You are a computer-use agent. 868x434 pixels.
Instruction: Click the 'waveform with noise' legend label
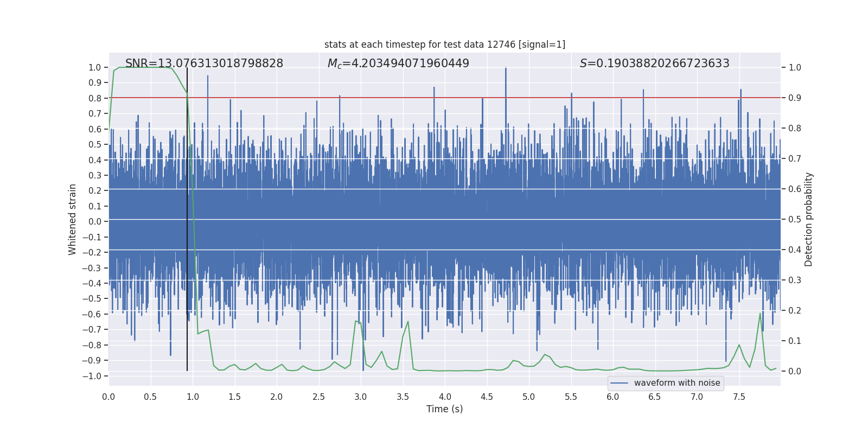[676, 383]
